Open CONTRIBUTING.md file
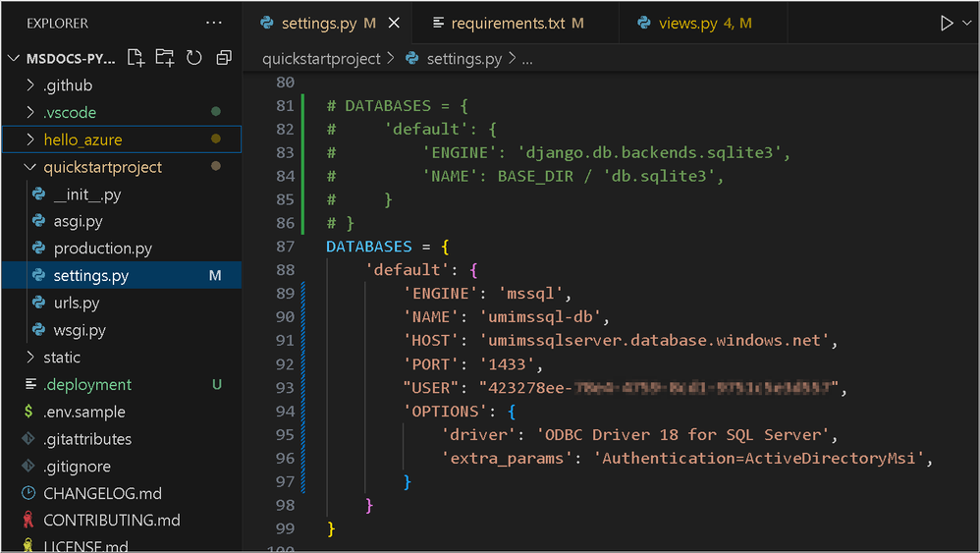This screenshot has height=553, width=980. 121,520
